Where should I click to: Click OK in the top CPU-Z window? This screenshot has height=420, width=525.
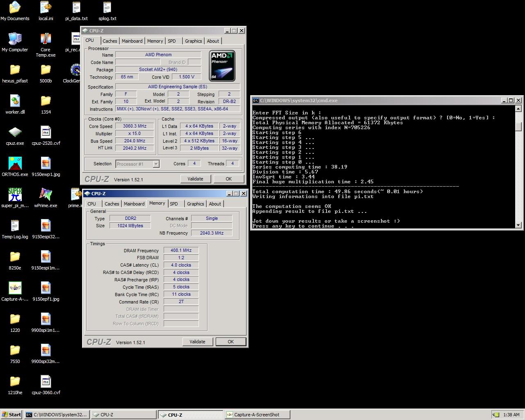tap(228, 179)
